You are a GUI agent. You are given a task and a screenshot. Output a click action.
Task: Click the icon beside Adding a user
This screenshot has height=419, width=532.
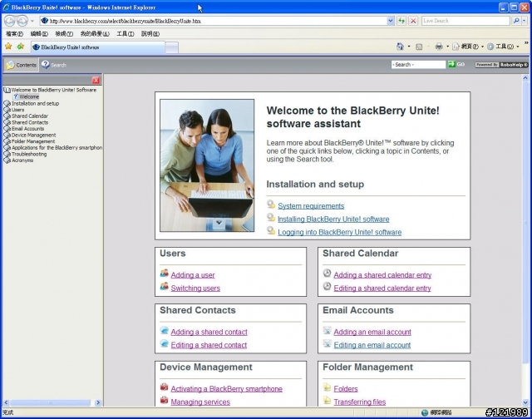pyautogui.click(x=165, y=274)
